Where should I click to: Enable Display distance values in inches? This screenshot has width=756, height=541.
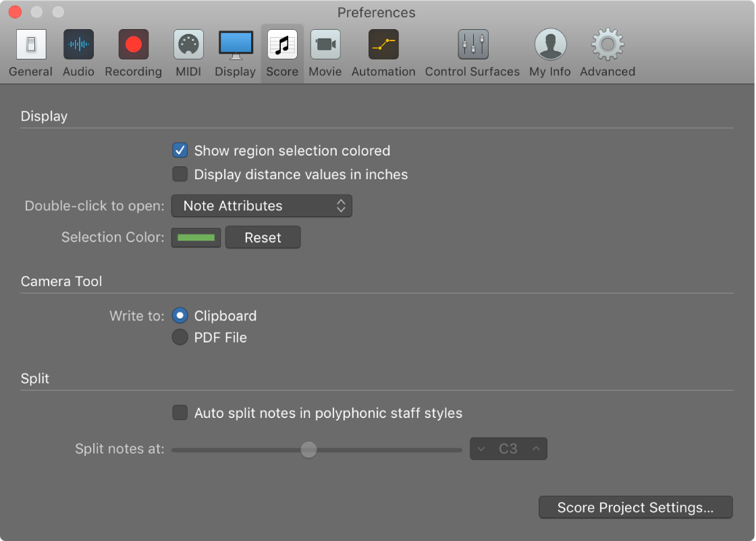coord(180,174)
